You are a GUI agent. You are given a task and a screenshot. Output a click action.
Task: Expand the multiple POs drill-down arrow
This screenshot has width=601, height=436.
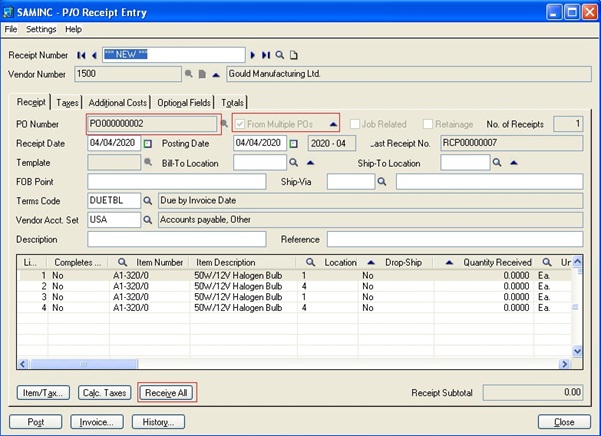333,123
